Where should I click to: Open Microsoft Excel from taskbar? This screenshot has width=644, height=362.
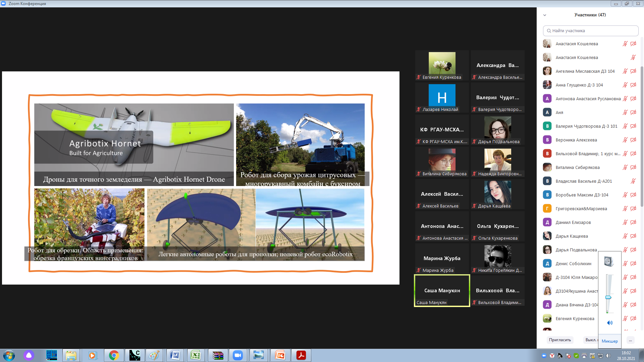(x=196, y=355)
